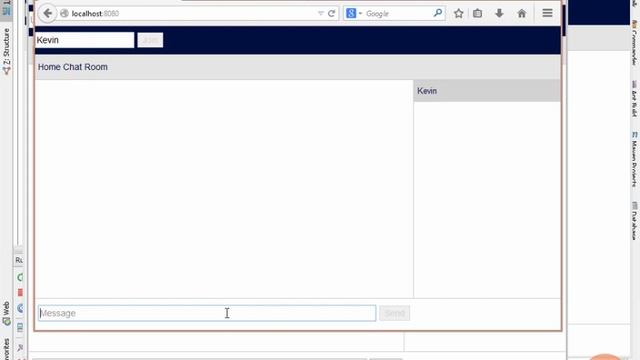The height and width of the screenshot is (360, 640).
Task: Click the pin icon in IDE Run panel
Action: coord(20,348)
